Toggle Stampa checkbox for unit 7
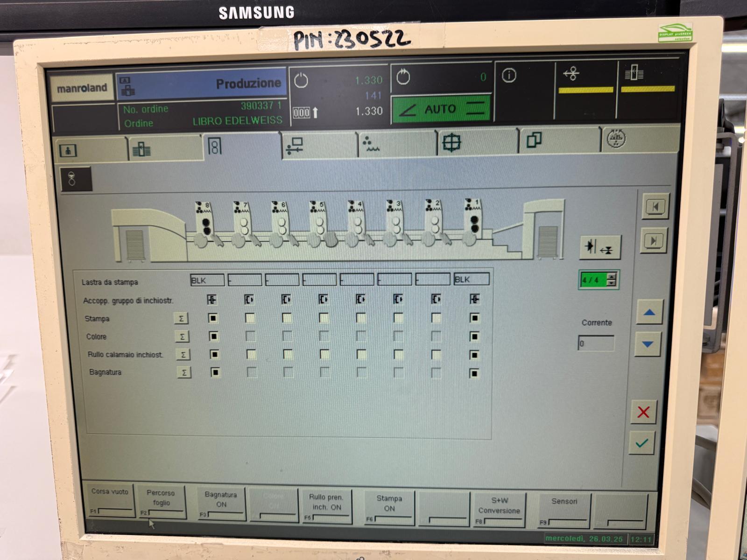The height and width of the screenshot is (560, 747). (250, 318)
